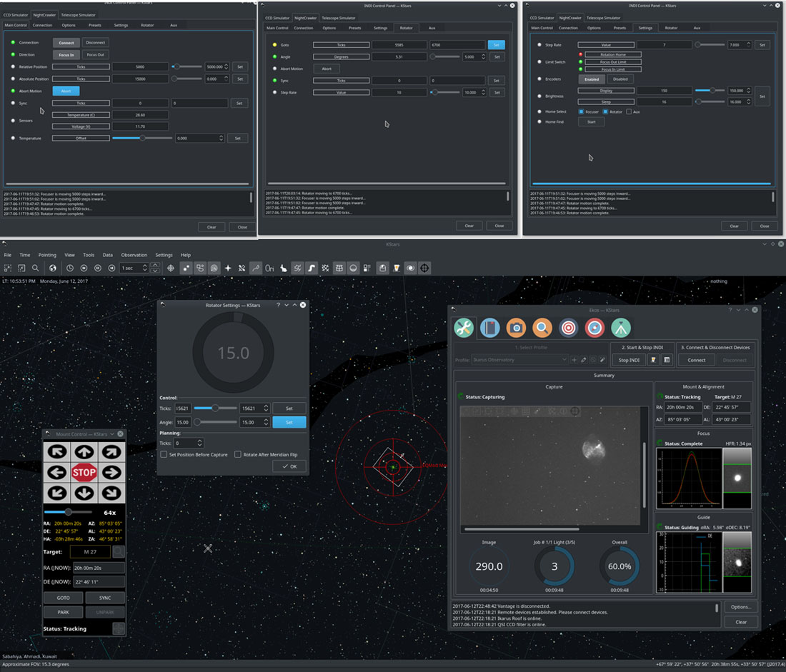Click the Find Object search icon
This screenshot has height=672, width=786.
tap(35, 268)
